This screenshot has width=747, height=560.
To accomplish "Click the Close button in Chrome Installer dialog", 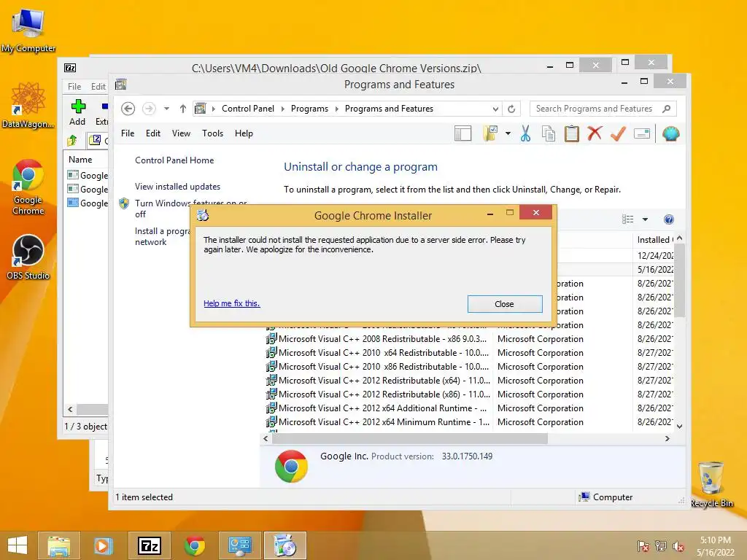I will point(505,304).
